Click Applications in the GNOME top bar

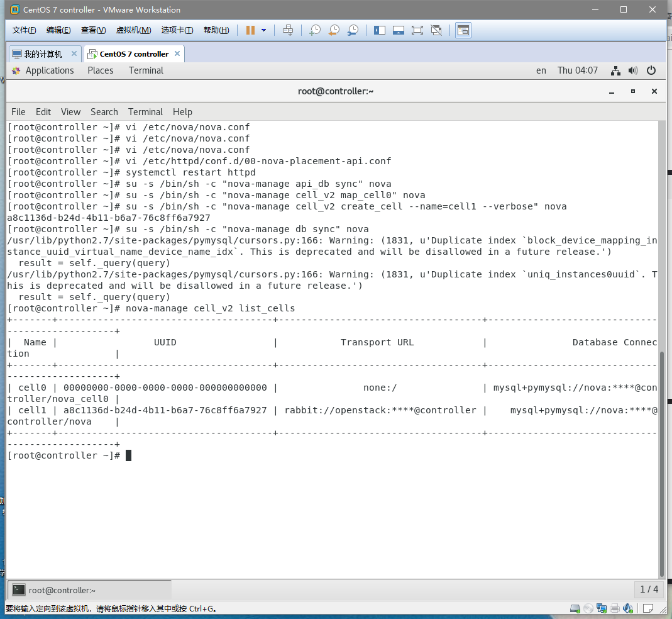point(50,70)
